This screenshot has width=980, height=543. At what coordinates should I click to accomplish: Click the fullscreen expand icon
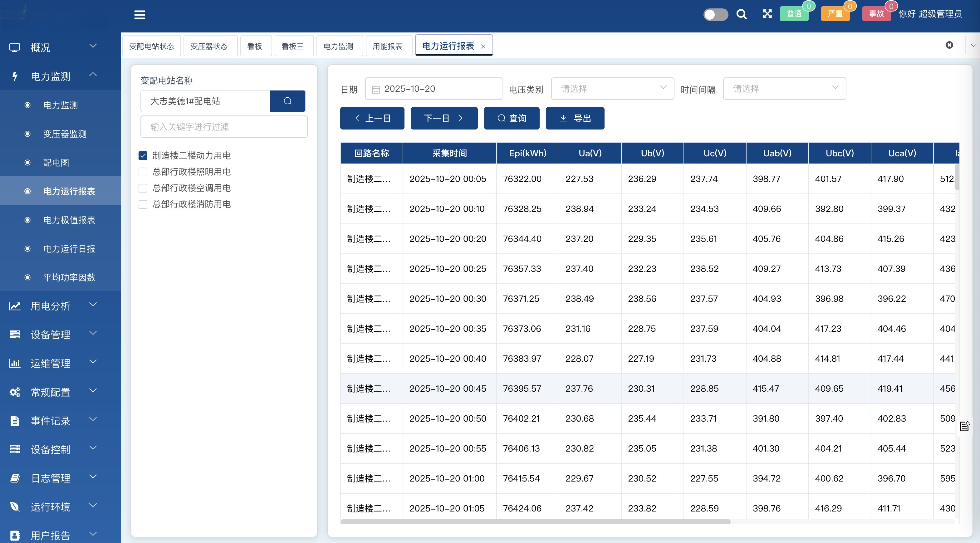[x=767, y=14]
